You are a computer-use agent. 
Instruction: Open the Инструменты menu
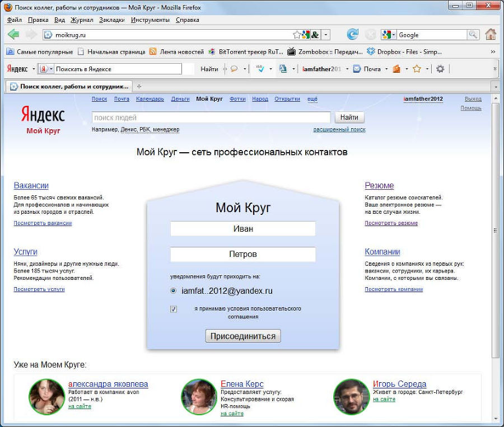tap(150, 20)
